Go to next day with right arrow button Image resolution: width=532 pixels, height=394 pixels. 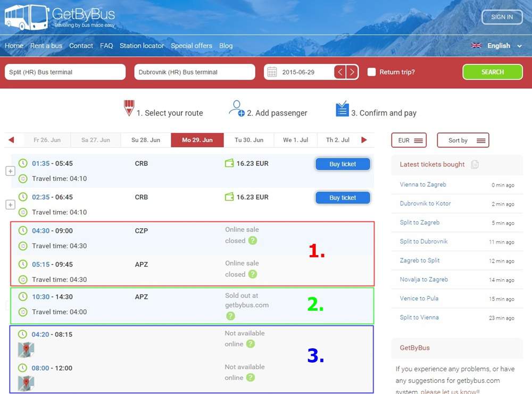pyautogui.click(x=352, y=72)
